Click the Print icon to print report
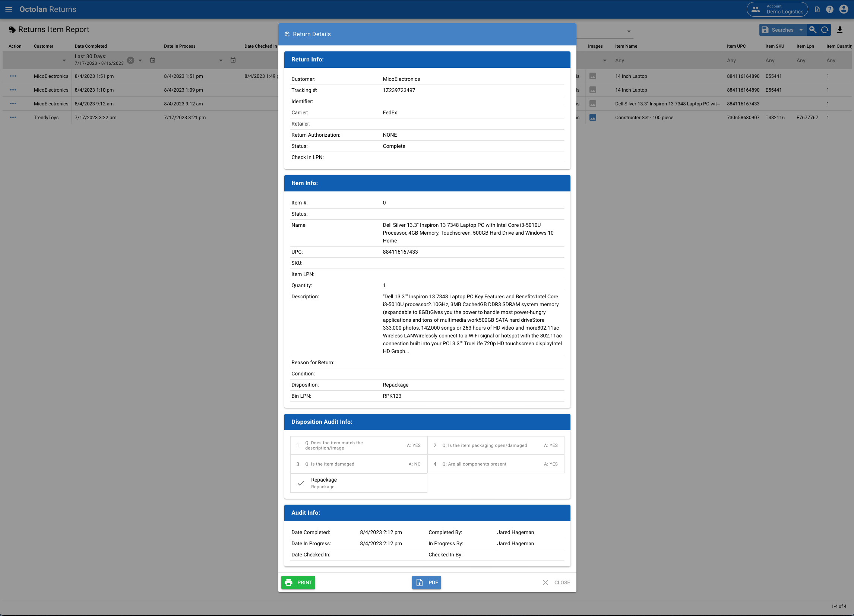This screenshot has width=854, height=616. [x=289, y=582]
